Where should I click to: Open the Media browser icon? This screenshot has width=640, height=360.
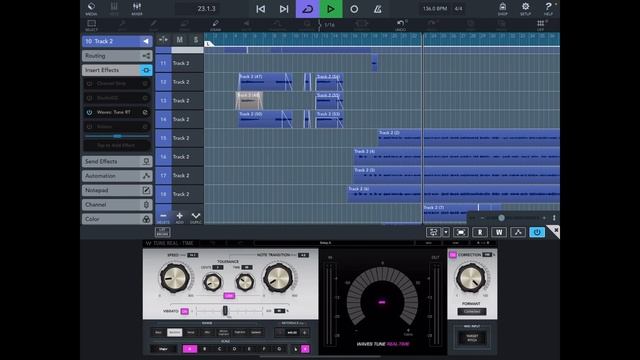pos(91,8)
